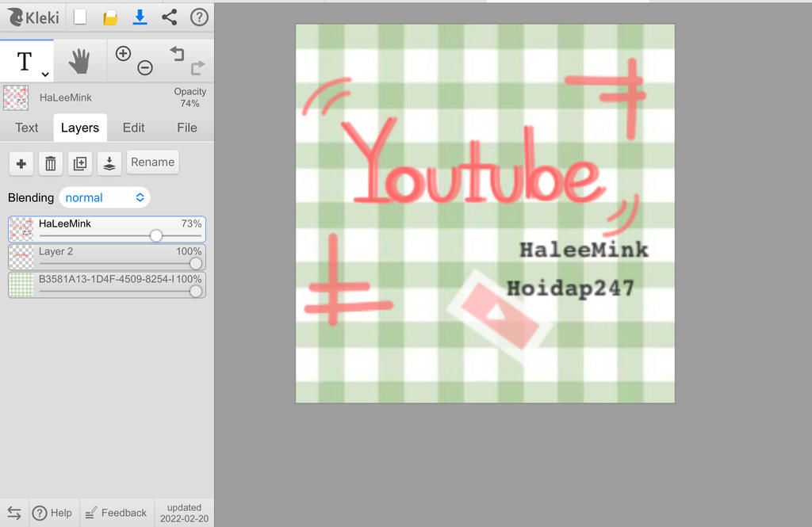Viewport: 812px width, 527px height.
Task: Delete the selected layer with trash icon
Action: tap(50, 163)
